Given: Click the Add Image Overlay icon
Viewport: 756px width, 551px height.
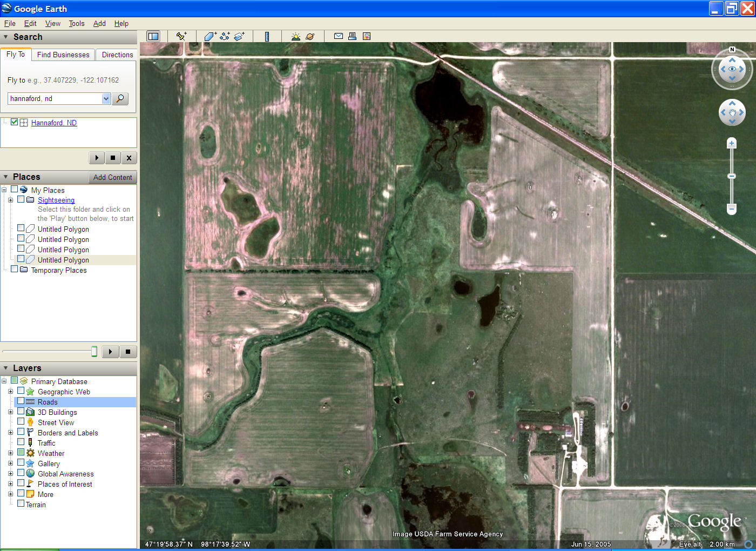Looking at the screenshot, I should click(239, 36).
